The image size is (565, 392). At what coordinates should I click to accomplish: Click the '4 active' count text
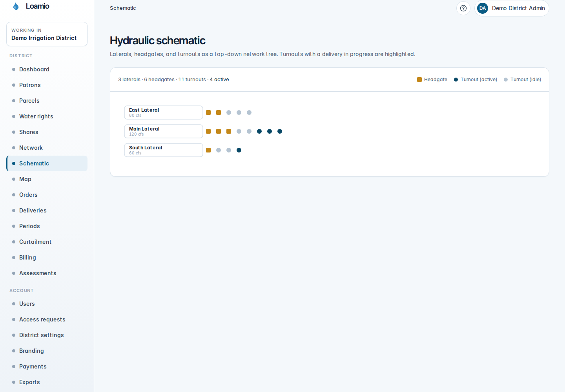tap(219, 80)
